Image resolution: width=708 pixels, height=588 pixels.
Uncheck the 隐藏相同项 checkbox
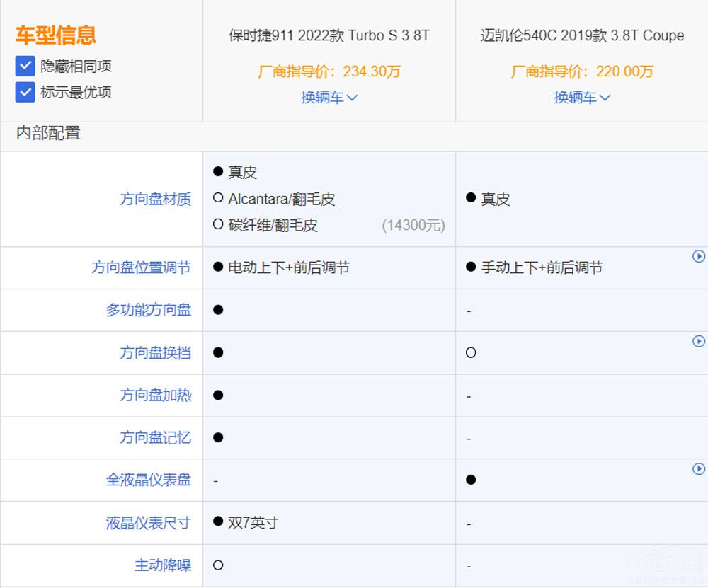tap(25, 67)
